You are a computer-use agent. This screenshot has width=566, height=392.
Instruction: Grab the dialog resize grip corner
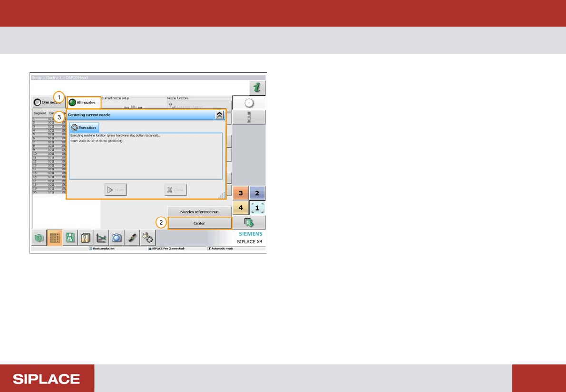[222, 195]
